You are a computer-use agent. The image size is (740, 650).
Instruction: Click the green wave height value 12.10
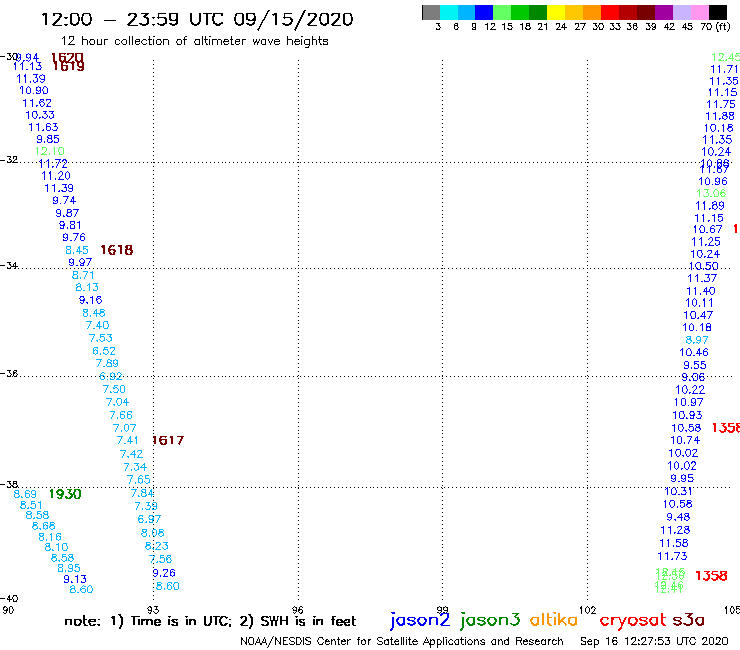coord(50,151)
